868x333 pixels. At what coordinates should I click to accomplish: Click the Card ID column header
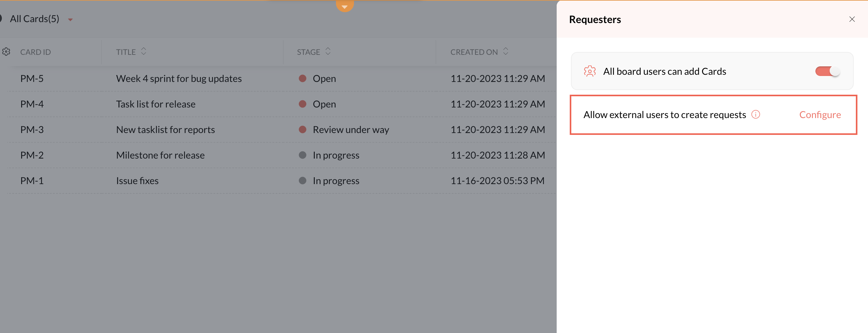tap(35, 52)
